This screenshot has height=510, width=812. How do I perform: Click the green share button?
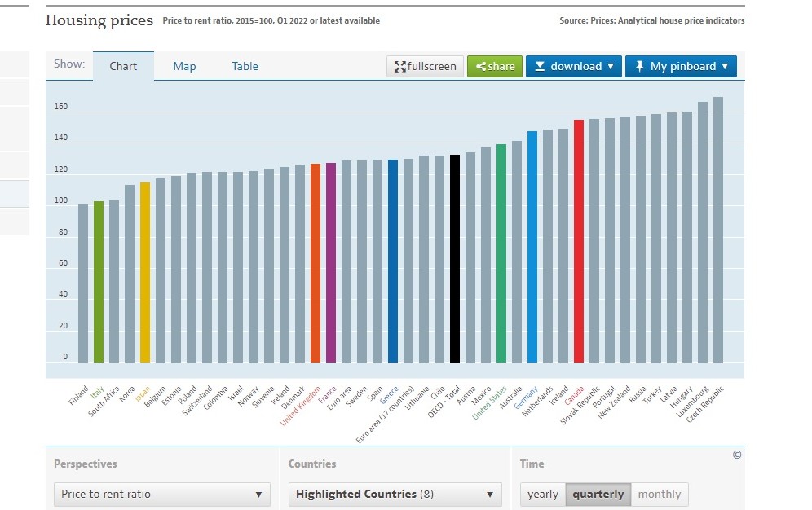(x=495, y=67)
